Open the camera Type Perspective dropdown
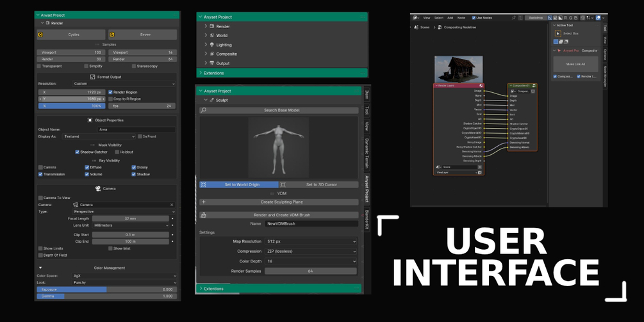 tap(124, 212)
